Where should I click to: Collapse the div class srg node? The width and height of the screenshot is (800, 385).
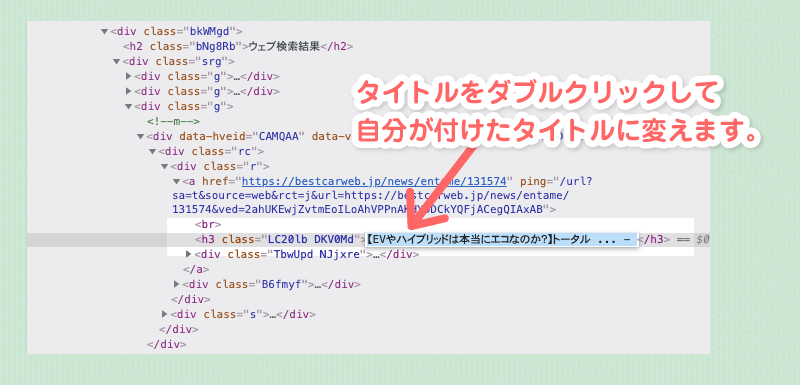point(116,62)
